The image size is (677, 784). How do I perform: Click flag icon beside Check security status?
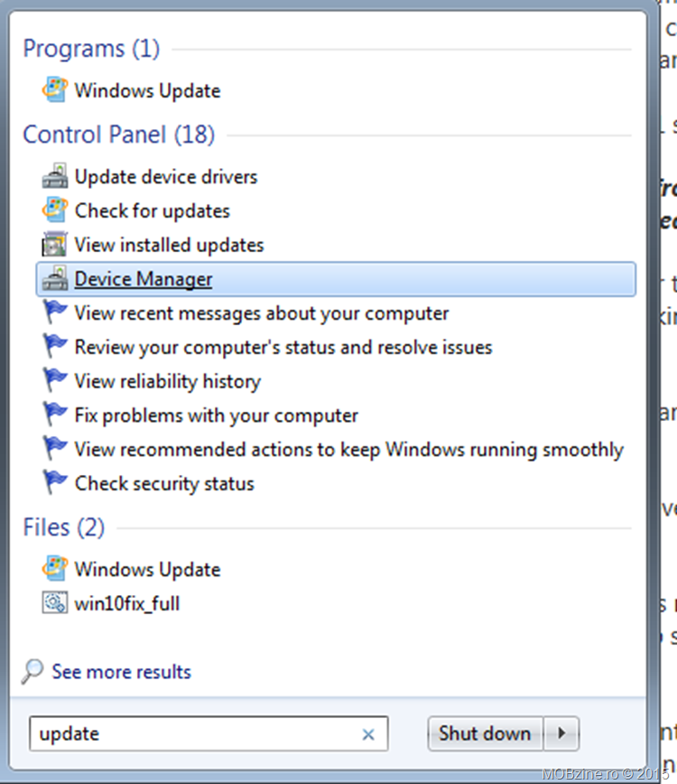pyautogui.click(x=55, y=483)
